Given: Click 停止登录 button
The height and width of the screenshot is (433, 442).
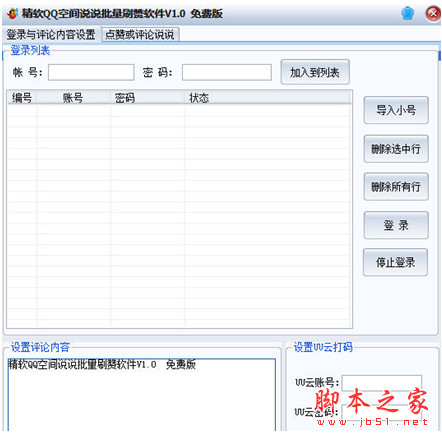Looking at the screenshot, I should point(395,262).
